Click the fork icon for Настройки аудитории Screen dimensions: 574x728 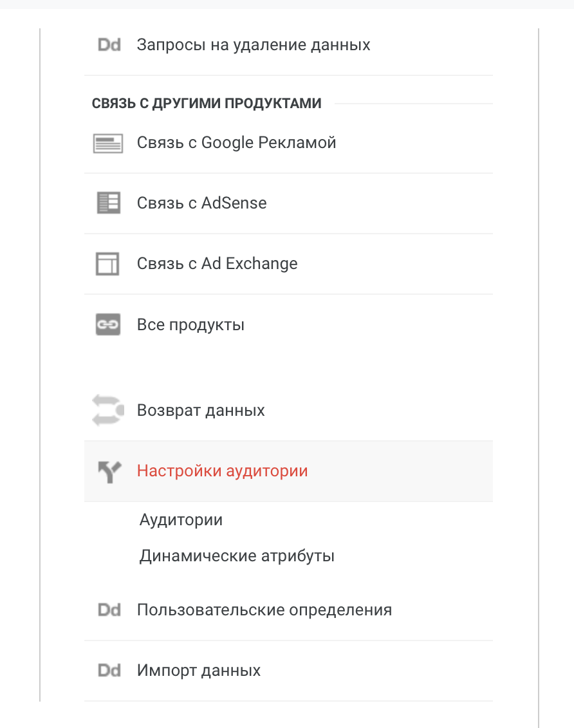[x=108, y=471]
